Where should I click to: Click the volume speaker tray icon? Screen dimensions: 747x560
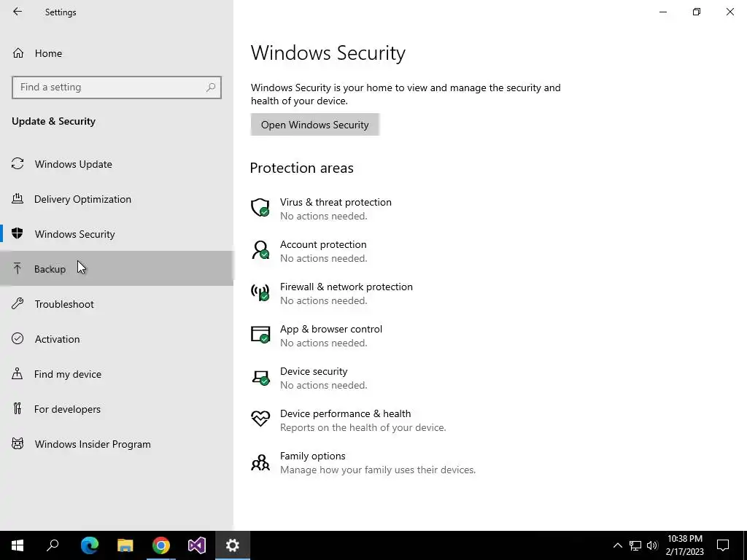(x=652, y=545)
